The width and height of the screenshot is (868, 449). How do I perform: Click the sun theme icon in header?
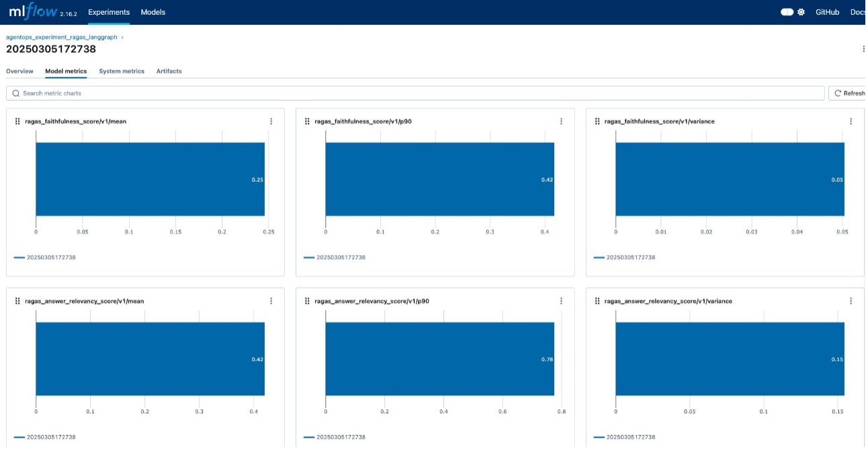point(801,12)
